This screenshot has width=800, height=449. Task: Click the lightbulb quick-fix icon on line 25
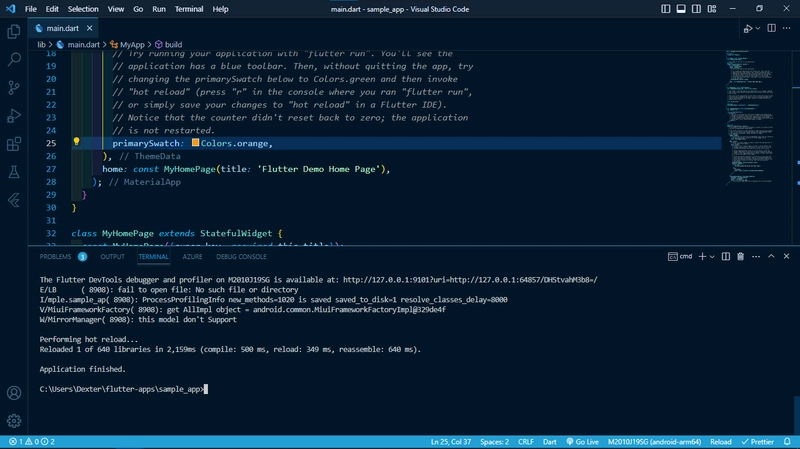(77, 143)
